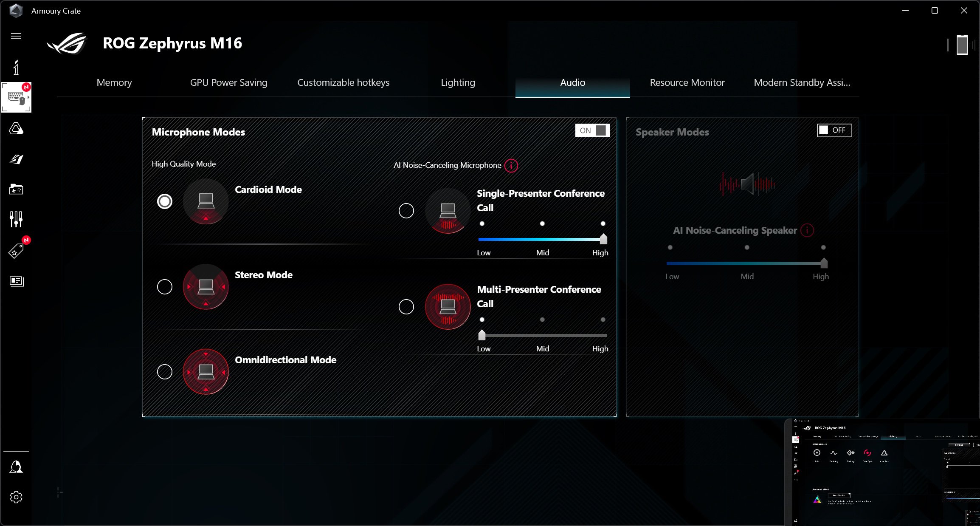This screenshot has height=526, width=980.
Task: Click the Aura/lighting panel icon in sidebar
Action: pos(16,128)
